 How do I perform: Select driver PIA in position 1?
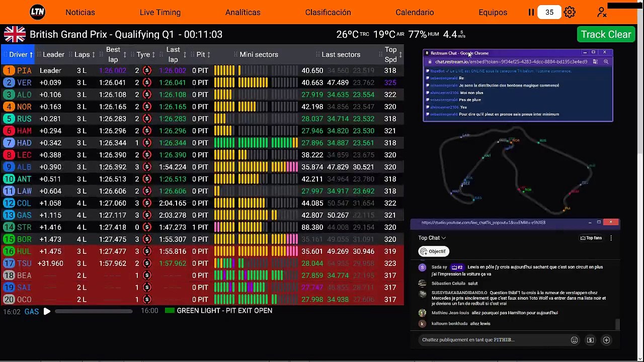202,70
